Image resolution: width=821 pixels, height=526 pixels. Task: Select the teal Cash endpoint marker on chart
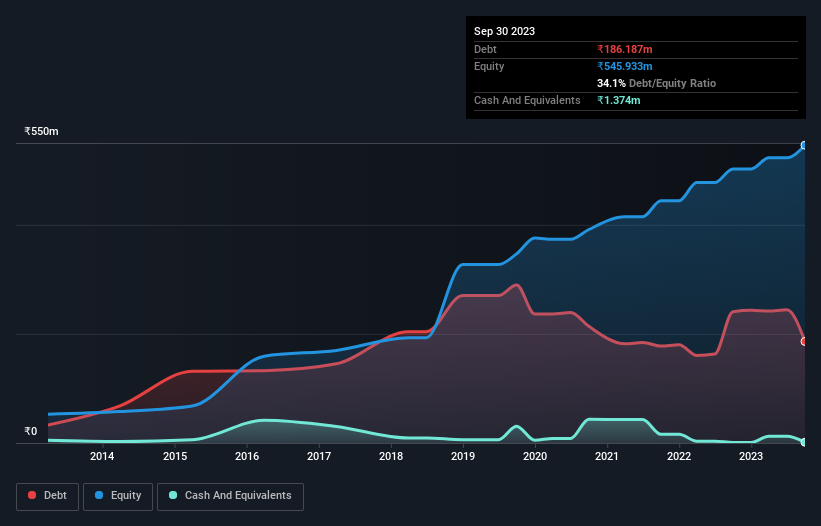tap(804, 442)
